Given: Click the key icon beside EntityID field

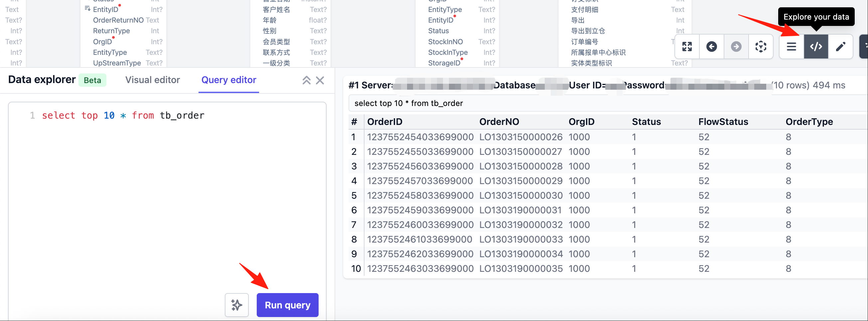Looking at the screenshot, I should 87,9.
